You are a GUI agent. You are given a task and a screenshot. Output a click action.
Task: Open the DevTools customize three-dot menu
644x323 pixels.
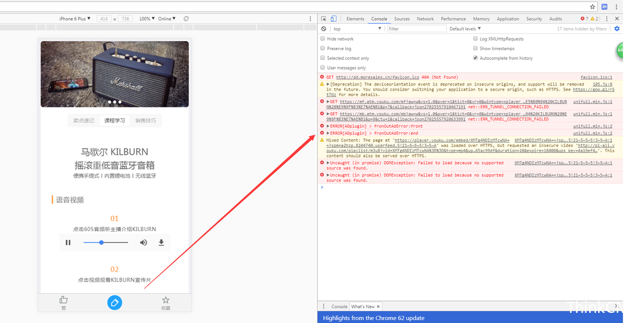[606, 19]
